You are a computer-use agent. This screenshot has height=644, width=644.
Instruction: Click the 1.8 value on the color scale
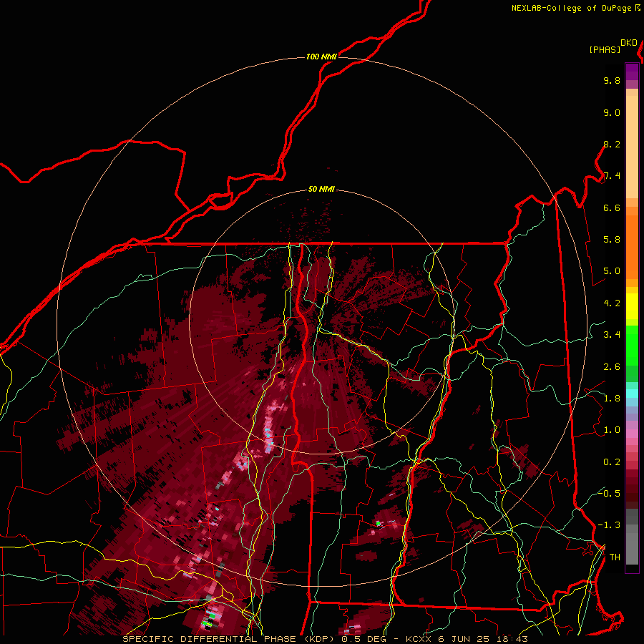(612, 399)
